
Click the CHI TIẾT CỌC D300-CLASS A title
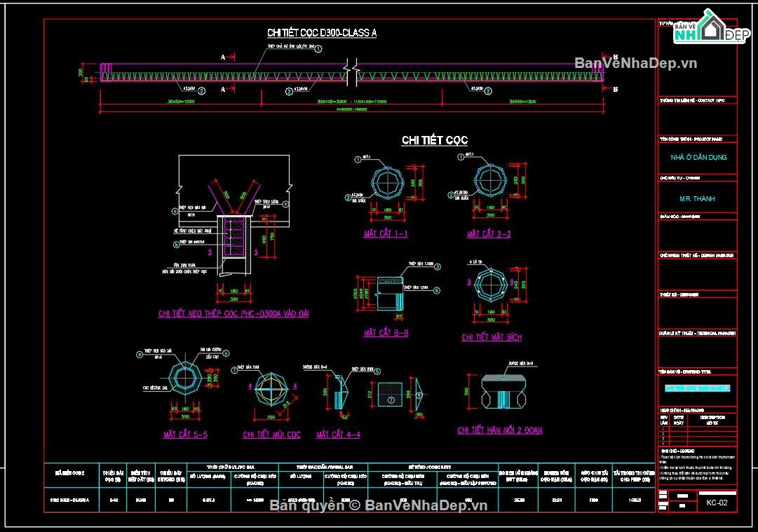[x=322, y=33]
